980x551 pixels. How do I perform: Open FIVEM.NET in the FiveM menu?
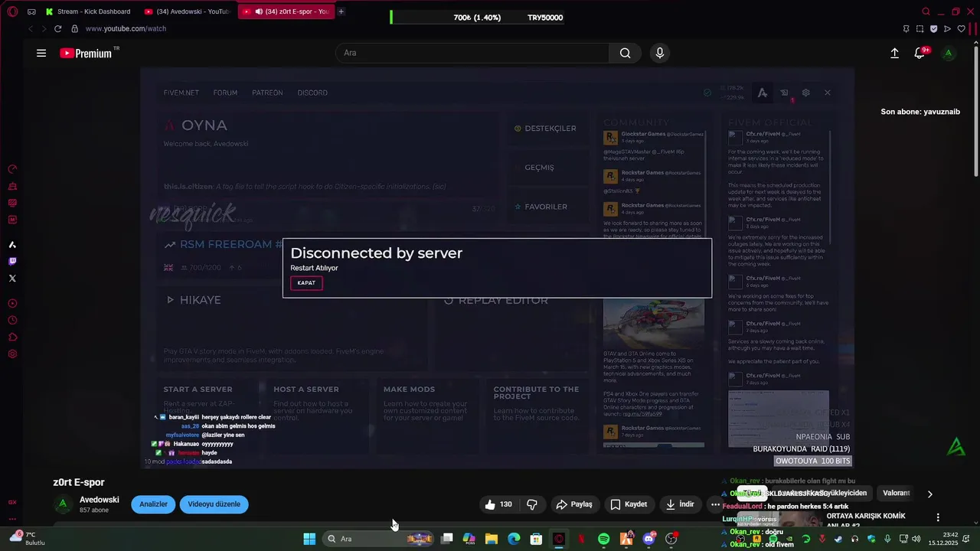click(x=181, y=93)
